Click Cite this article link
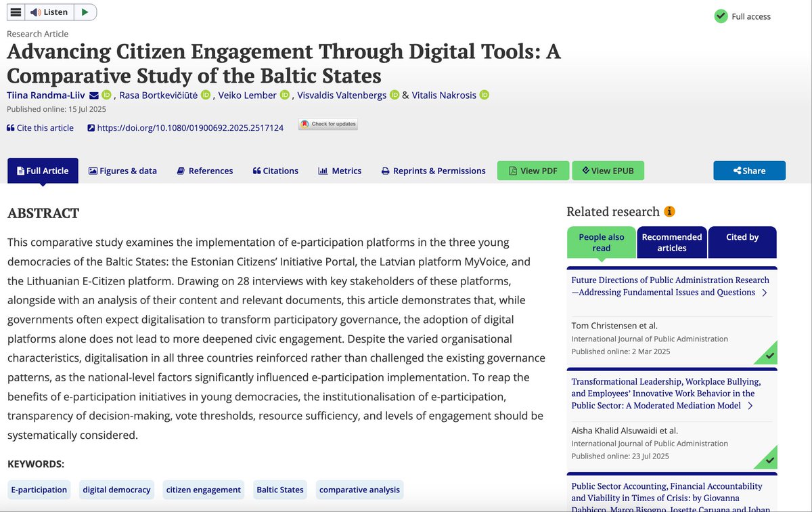Screen dimensions: 812x512 (x=40, y=128)
